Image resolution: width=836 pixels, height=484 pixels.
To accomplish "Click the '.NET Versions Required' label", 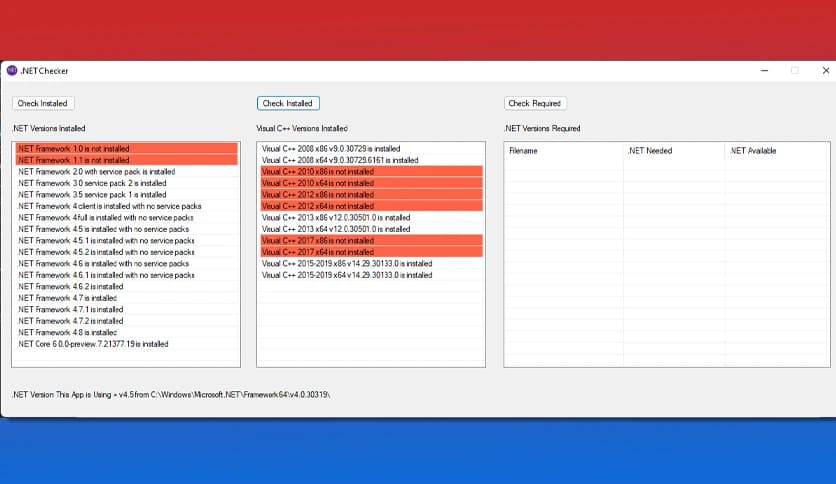I will tap(542, 128).
